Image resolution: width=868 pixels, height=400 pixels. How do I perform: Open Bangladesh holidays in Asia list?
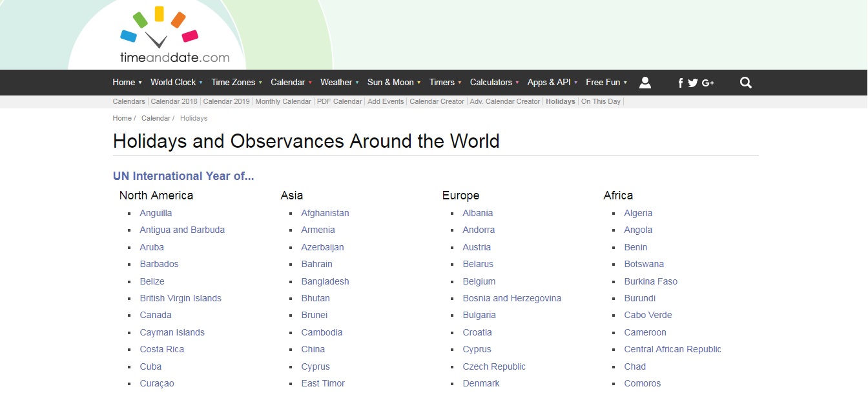pyautogui.click(x=325, y=281)
